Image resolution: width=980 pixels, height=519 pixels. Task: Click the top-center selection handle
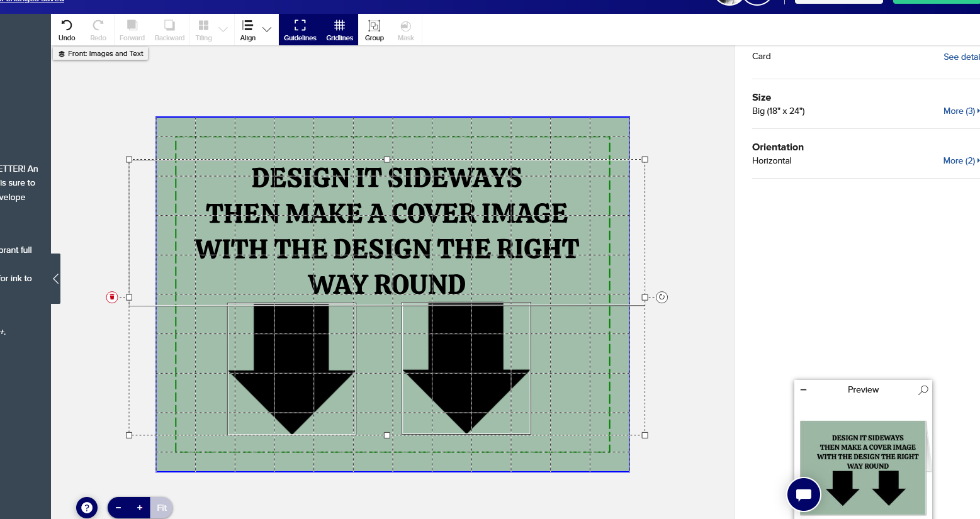[x=387, y=160]
